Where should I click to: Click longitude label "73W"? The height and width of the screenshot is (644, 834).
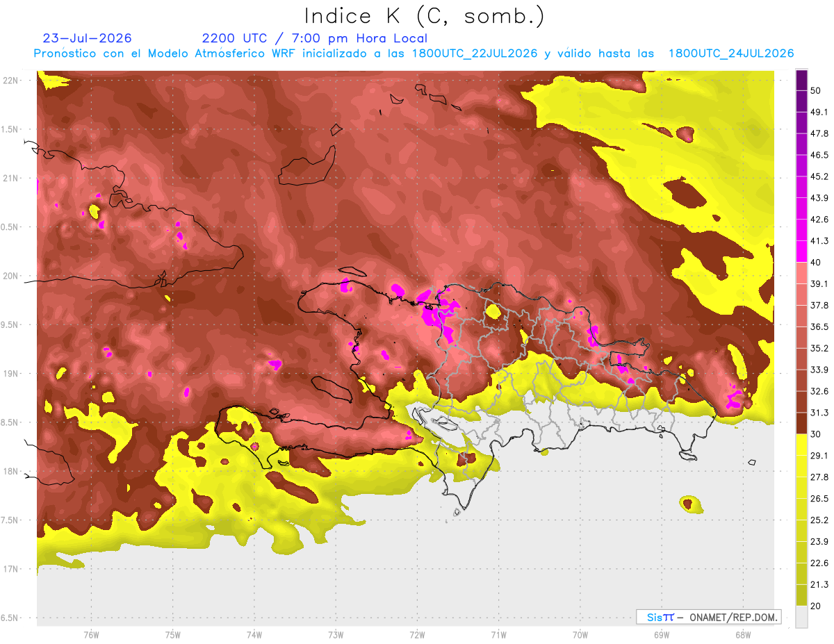[x=336, y=635]
